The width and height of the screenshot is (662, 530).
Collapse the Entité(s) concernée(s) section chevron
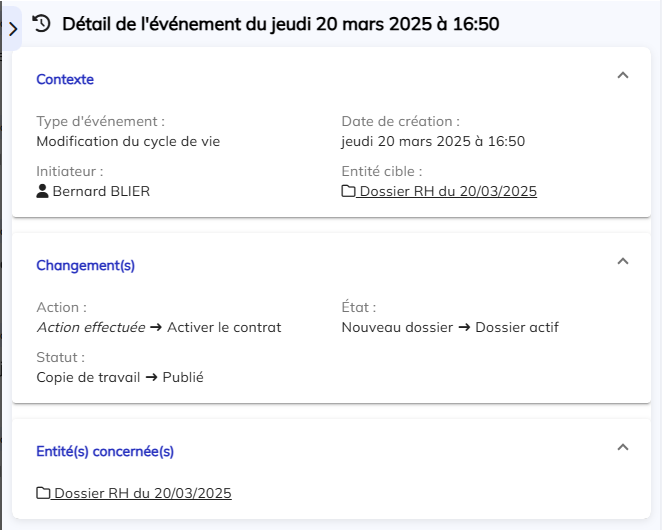pos(622,448)
